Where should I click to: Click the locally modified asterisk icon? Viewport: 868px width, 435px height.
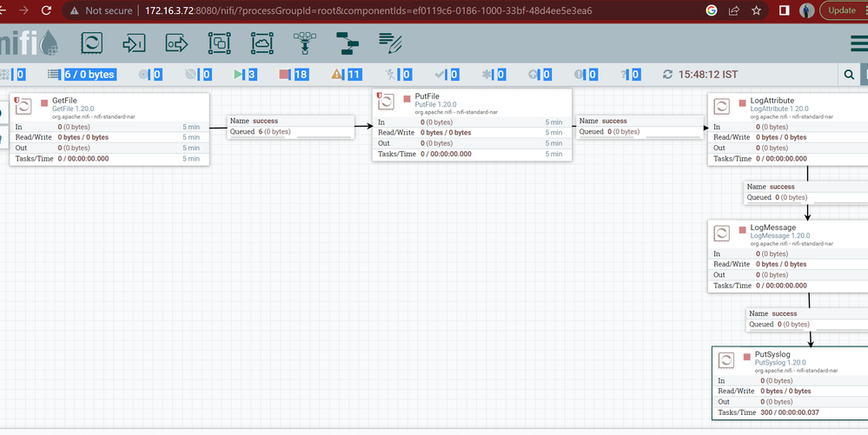click(x=487, y=74)
